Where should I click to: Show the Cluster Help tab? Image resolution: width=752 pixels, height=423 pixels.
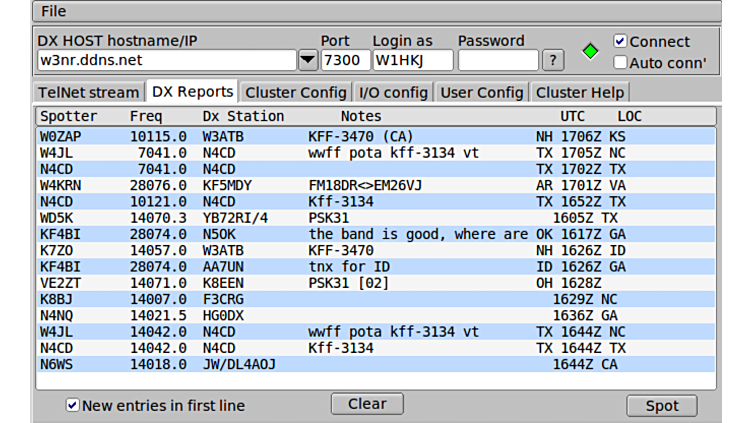click(x=580, y=92)
